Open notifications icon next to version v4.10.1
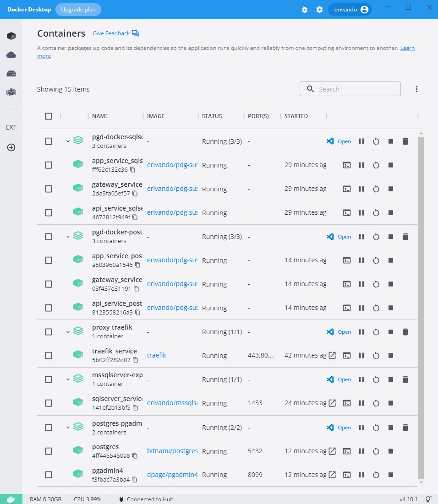Viewport: 438px width, 504px height. [x=429, y=499]
